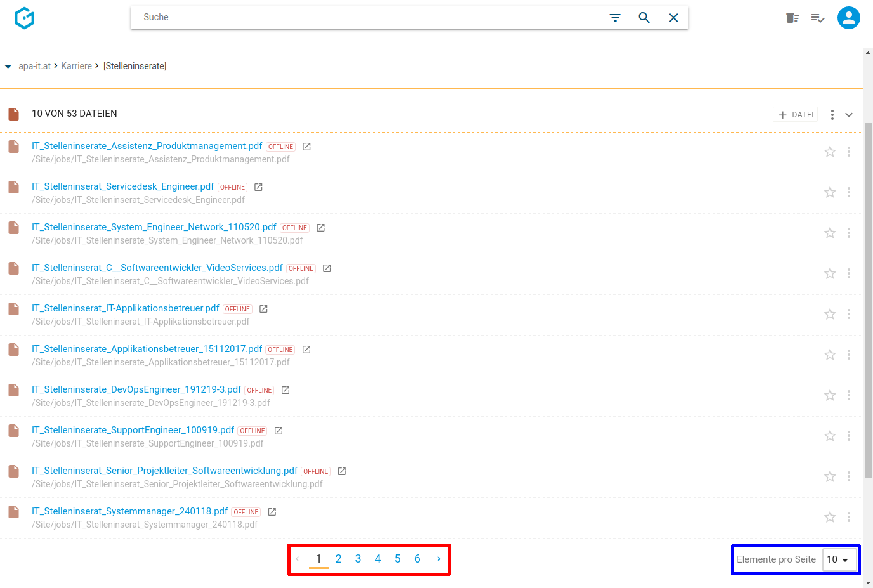Screen dimensions: 873x588
Task: Open Softwareentwickler_VideoServices.pdf external link icon
Action: click(x=327, y=268)
